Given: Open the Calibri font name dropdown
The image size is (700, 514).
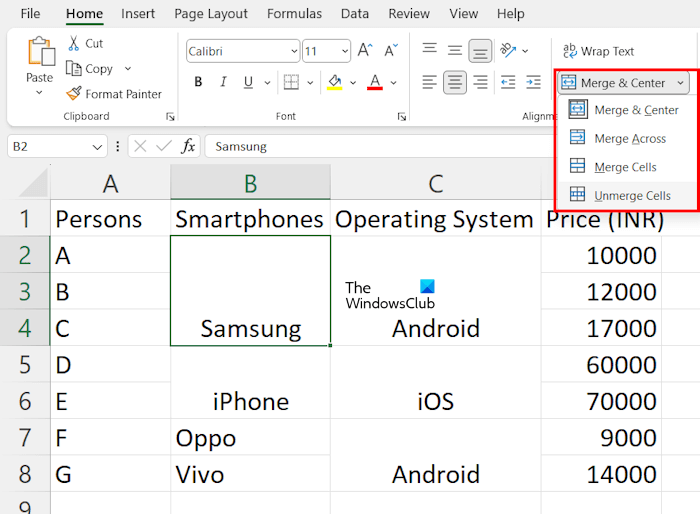Looking at the screenshot, I should coord(294,51).
